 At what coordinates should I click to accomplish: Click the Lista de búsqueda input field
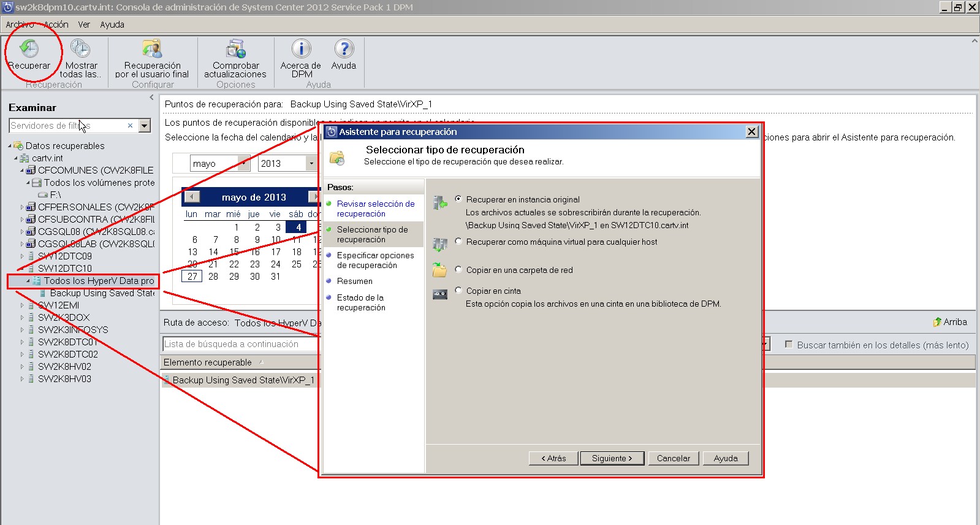click(x=241, y=344)
